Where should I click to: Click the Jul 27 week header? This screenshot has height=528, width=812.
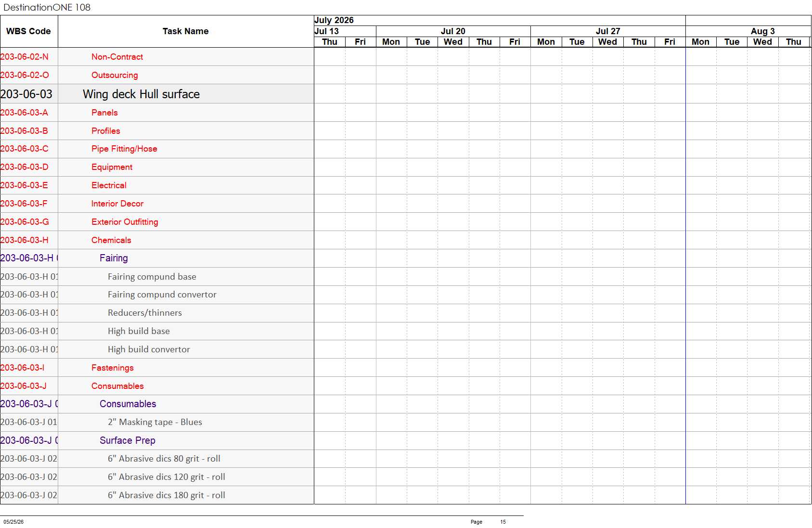click(608, 31)
